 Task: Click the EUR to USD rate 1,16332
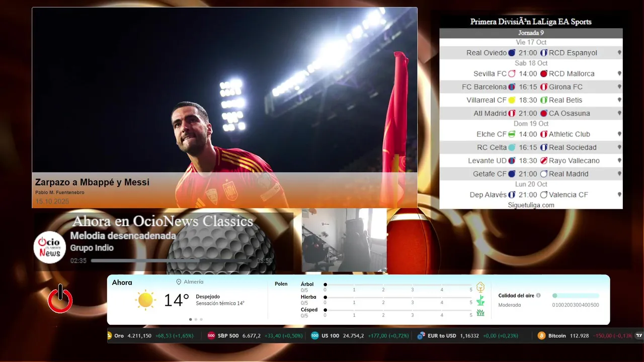click(469, 336)
